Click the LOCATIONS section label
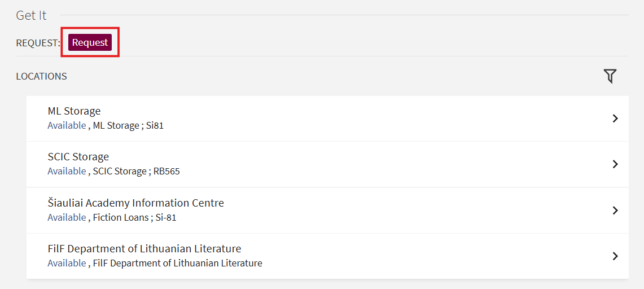This screenshot has height=289, width=644. coord(41,76)
